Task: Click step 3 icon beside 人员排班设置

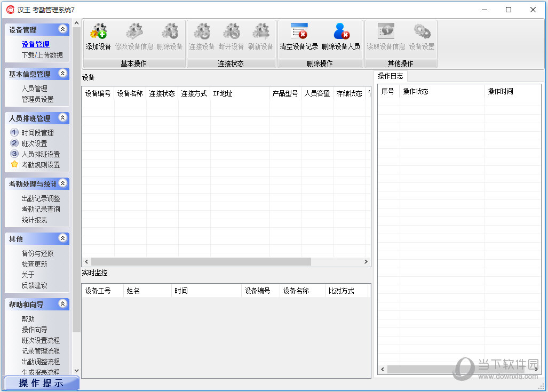Action: coord(14,154)
